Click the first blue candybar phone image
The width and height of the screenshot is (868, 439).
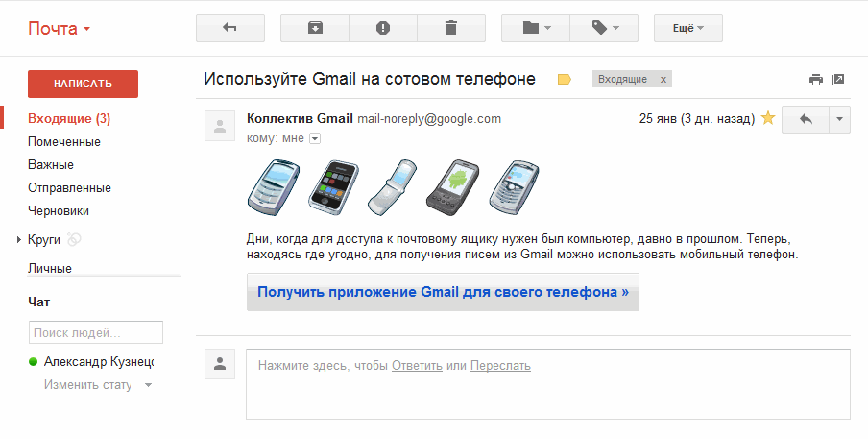(x=274, y=187)
